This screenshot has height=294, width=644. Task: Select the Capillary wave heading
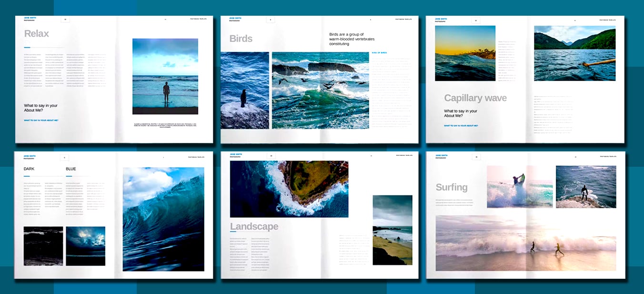click(475, 98)
